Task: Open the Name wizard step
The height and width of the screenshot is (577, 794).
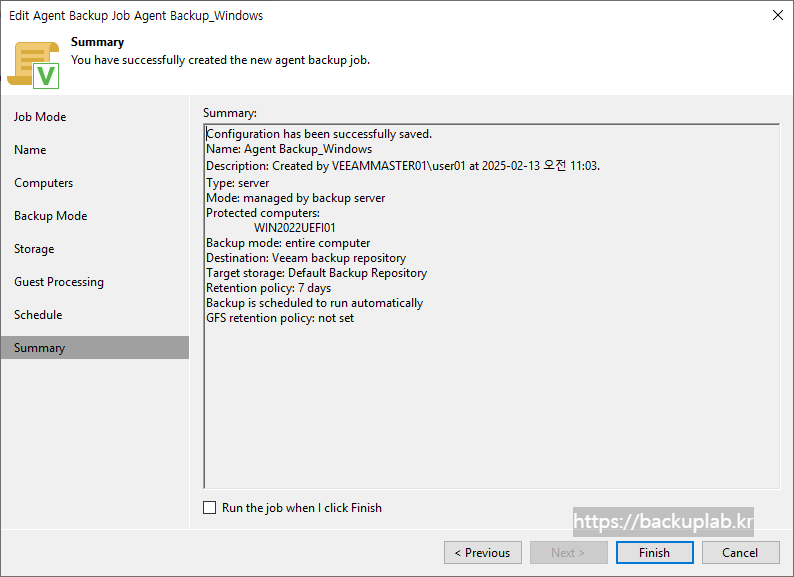Action: [x=30, y=150]
